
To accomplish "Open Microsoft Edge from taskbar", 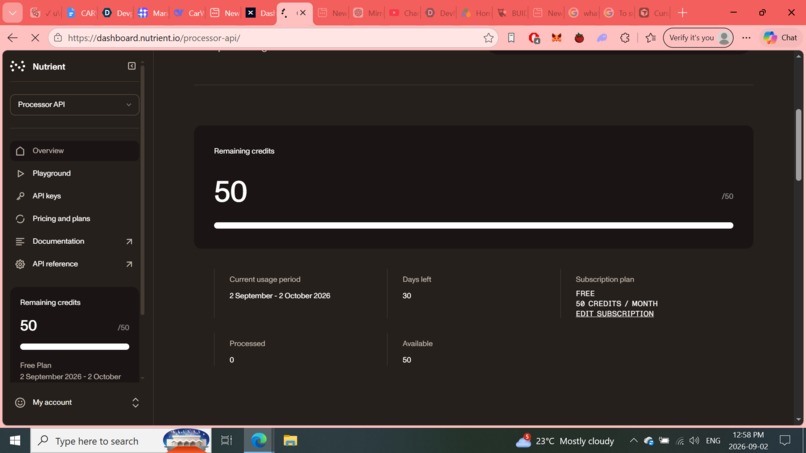I will [259, 441].
